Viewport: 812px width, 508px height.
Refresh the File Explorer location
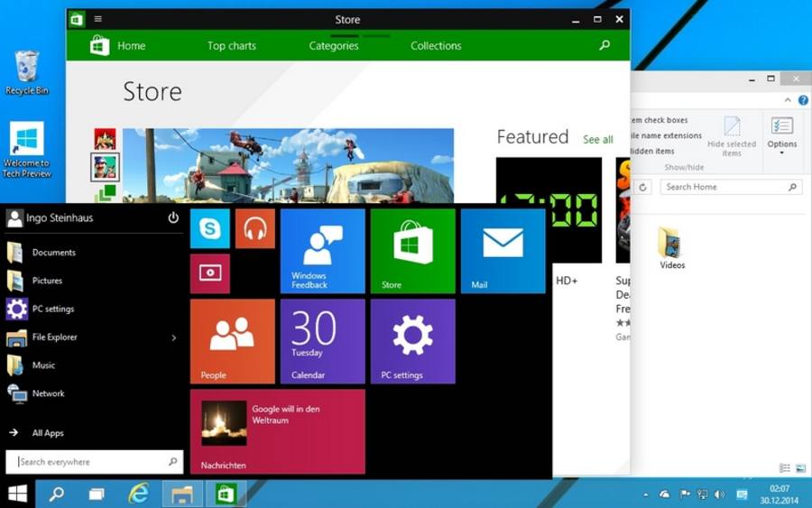642,188
